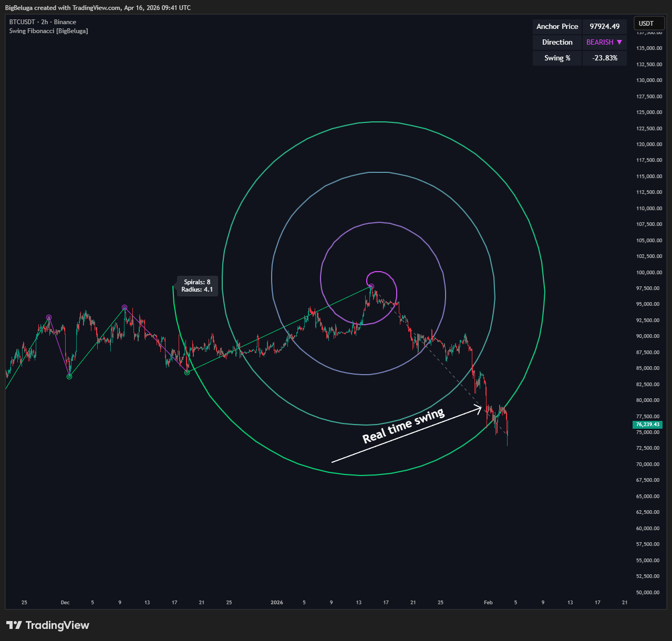
Task: Click the 97924.49 anchor price value
Action: click(605, 26)
